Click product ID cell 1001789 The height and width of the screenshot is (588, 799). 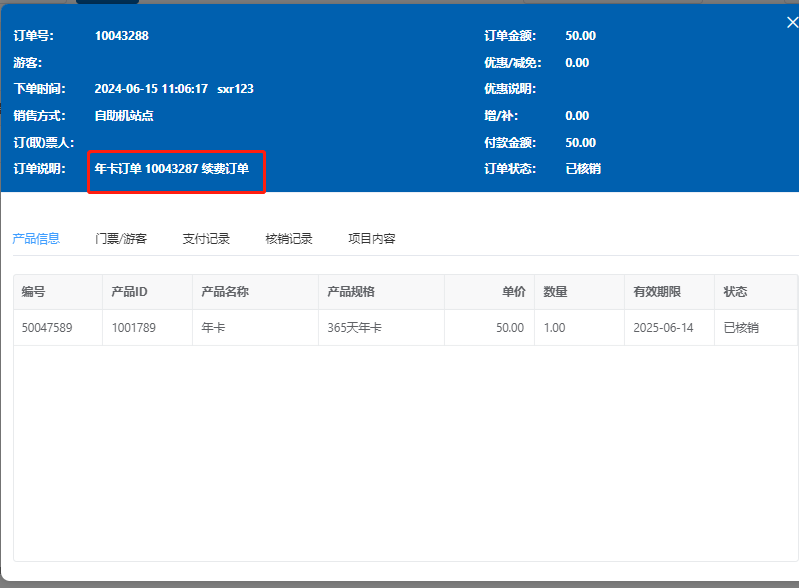[x=133, y=328]
